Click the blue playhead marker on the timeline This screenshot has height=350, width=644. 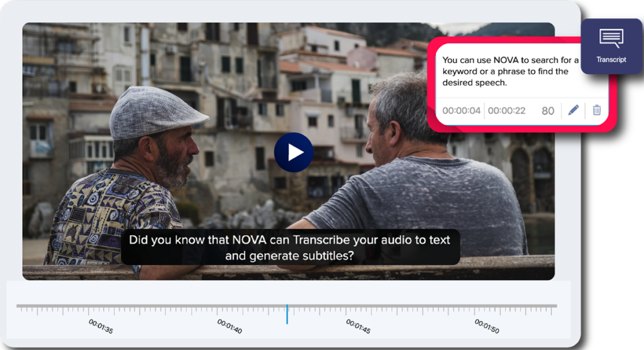pyautogui.click(x=287, y=314)
